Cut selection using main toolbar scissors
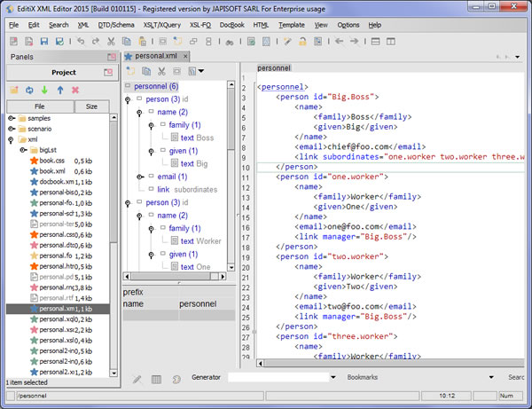The width and height of the screenshot is (532, 409). pos(111,42)
